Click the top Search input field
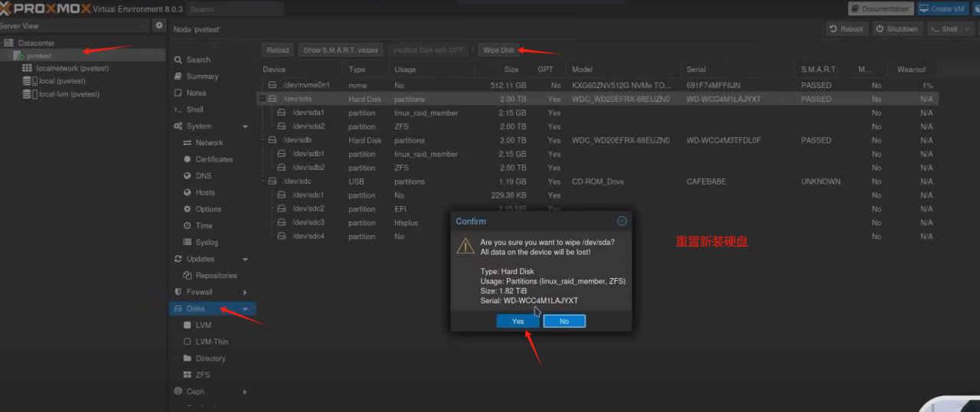Image resolution: width=980 pixels, height=412 pixels. [x=234, y=9]
